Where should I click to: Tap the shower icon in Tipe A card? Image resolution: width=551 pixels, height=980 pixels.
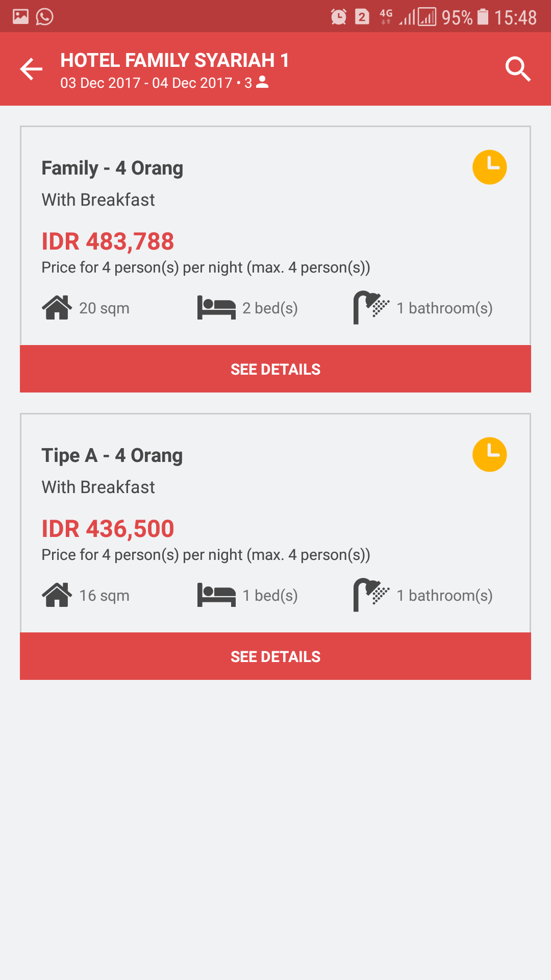pos(371,595)
